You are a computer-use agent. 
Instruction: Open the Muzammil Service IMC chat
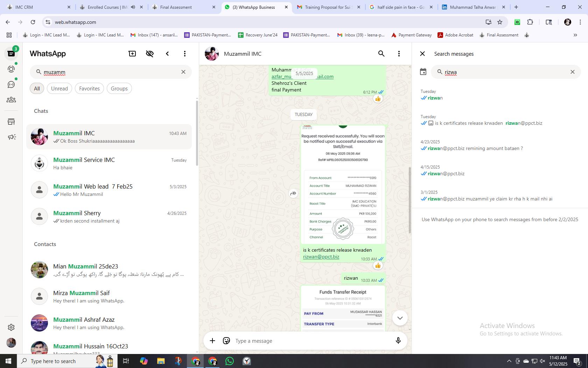pyautogui.click(x=109, y=163)
